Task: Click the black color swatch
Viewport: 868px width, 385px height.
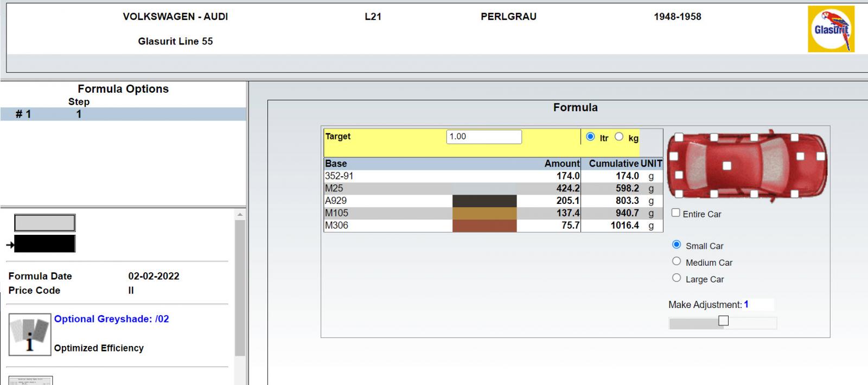Action: [45, 244]
